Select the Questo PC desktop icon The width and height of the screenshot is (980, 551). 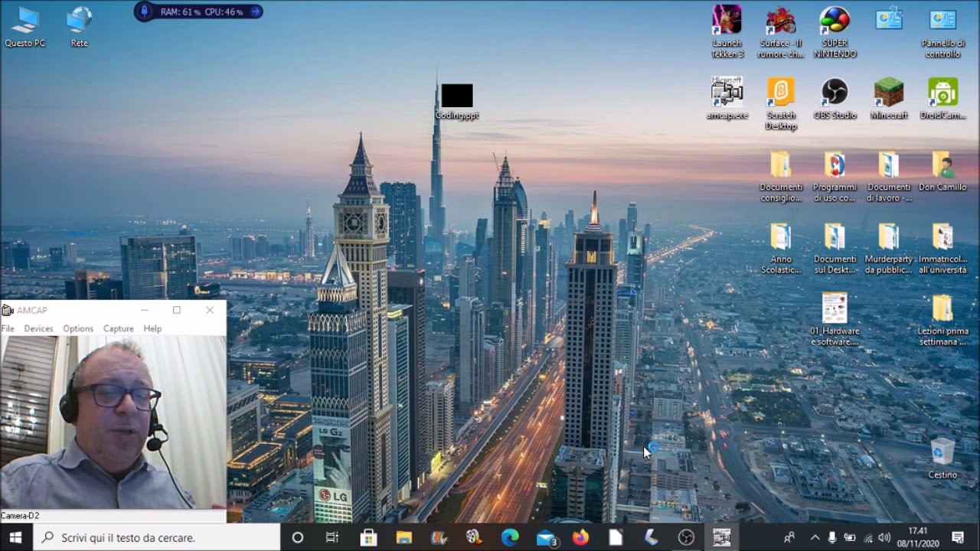[25, 27]
